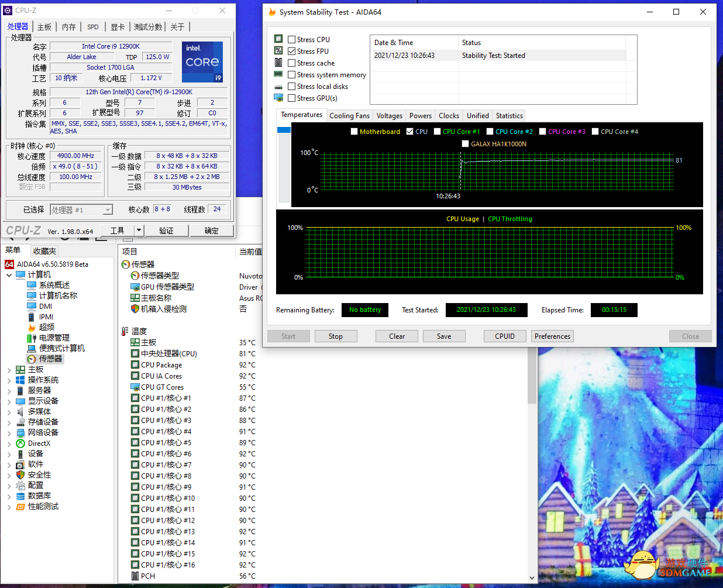Click the Stop button
This screenshot has width=723, height=588.
coord(336,336)
